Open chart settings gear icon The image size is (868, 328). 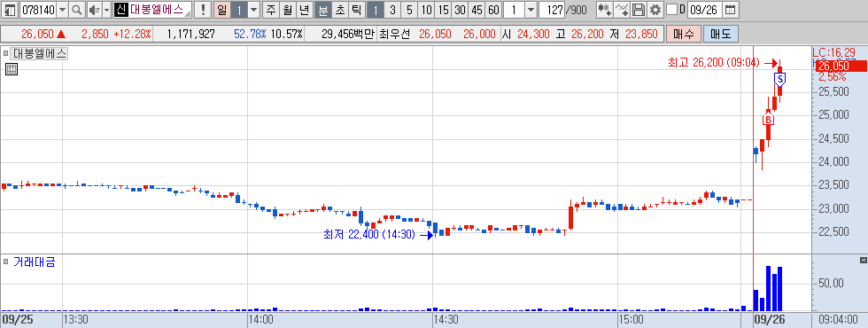pos(655,10)
